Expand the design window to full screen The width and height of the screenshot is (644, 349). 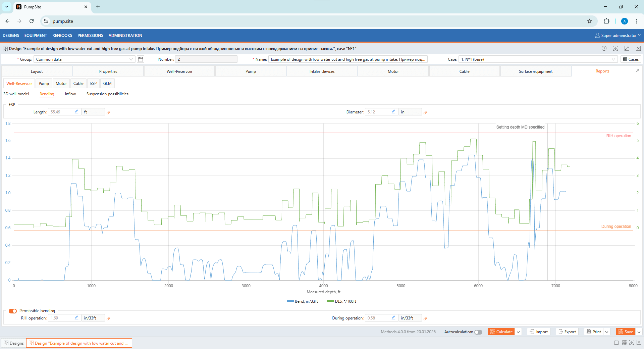click(627, 48)
